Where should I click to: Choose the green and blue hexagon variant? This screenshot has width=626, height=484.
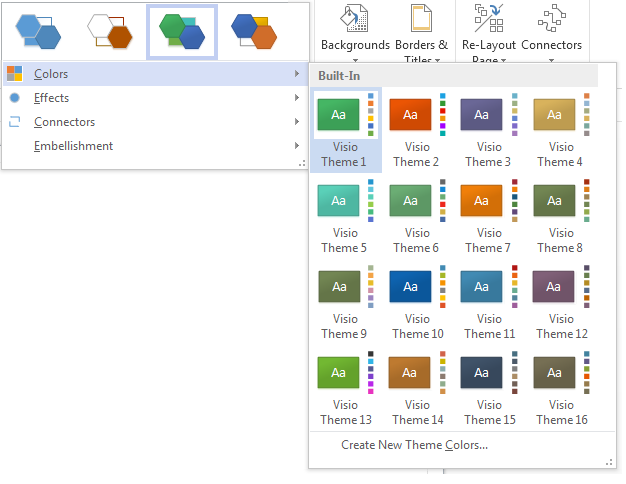pos(182,32)
